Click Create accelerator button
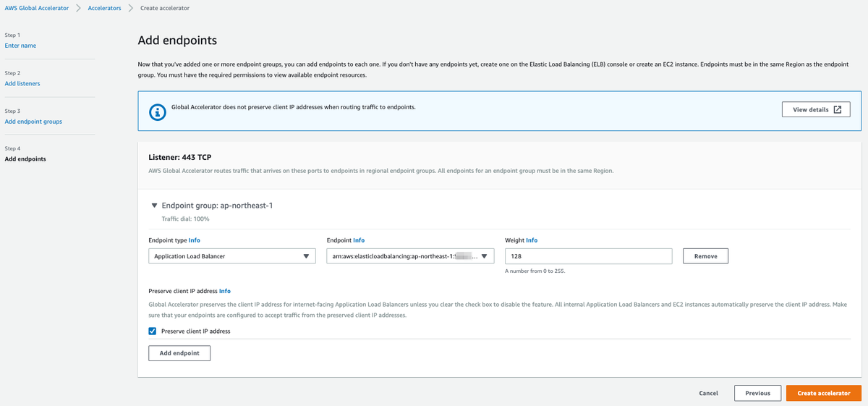This screenshot has width=868, height=406. (x=824, y=393)
